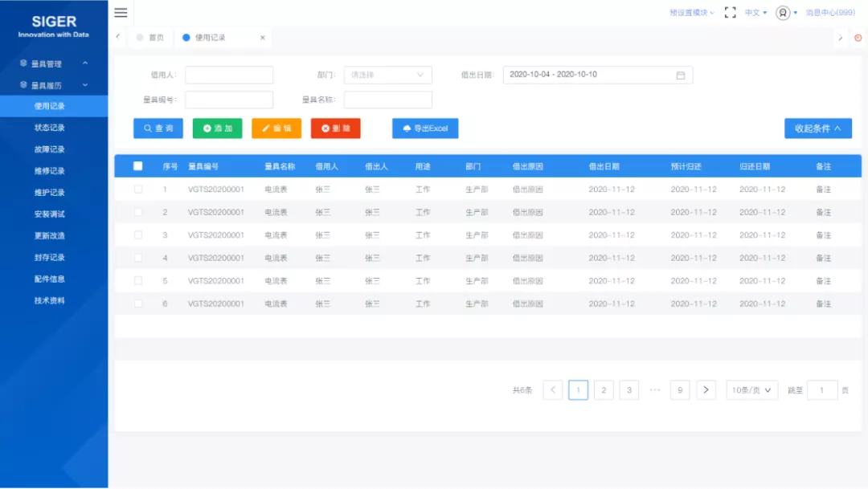This screenshot has width=868, height=489.
Task: Check the checkbox for row 5
Action: pyautogui.click(x=138, y=281)
